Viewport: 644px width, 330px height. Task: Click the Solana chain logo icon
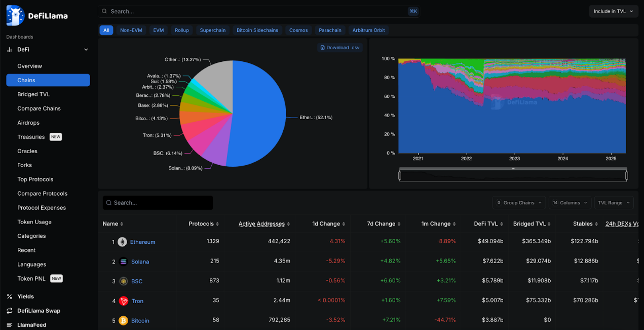coord(123,262)
